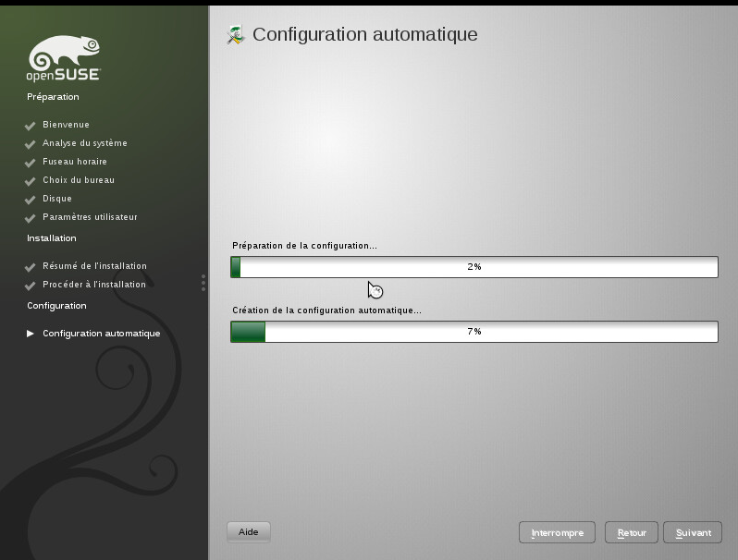Click the checkmark beside Paramètres utilisateur

click(30, 218)
